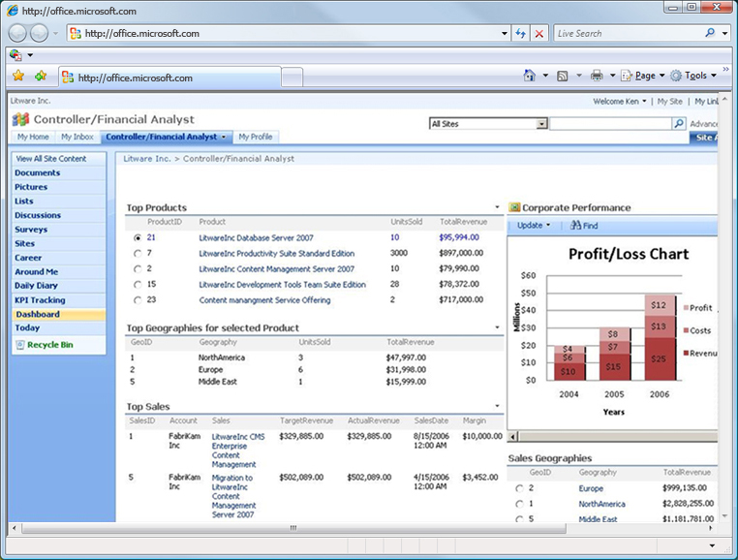Open the All Sites scope dropdown
The image size is (738, 560).
click(541, 124)
